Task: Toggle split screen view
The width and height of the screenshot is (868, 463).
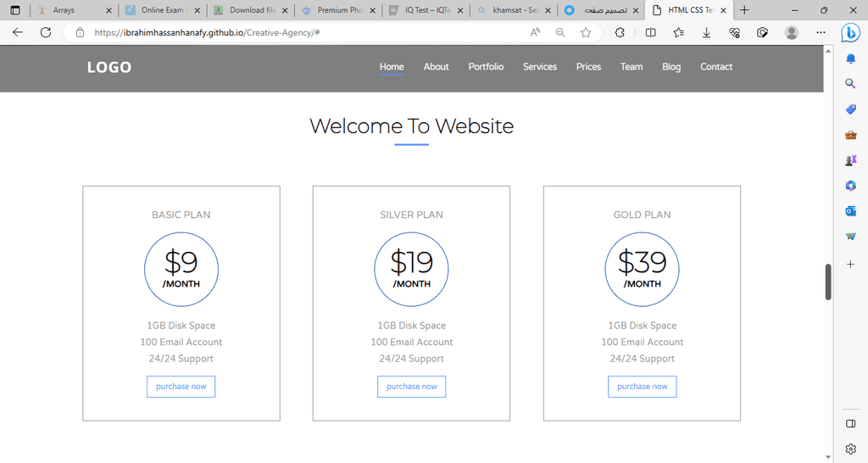Action: (x=651, y=33)
